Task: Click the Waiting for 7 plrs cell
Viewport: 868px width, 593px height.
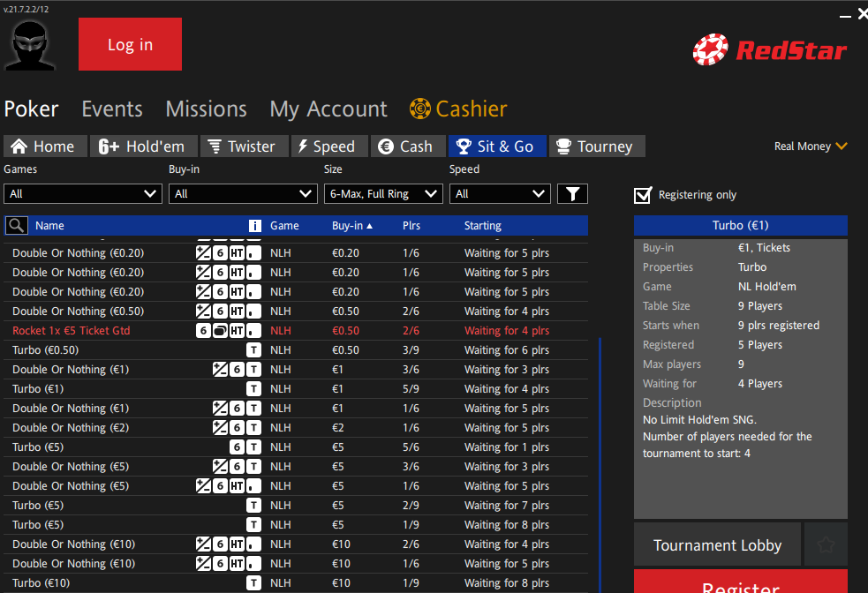Action: point(507,506)
